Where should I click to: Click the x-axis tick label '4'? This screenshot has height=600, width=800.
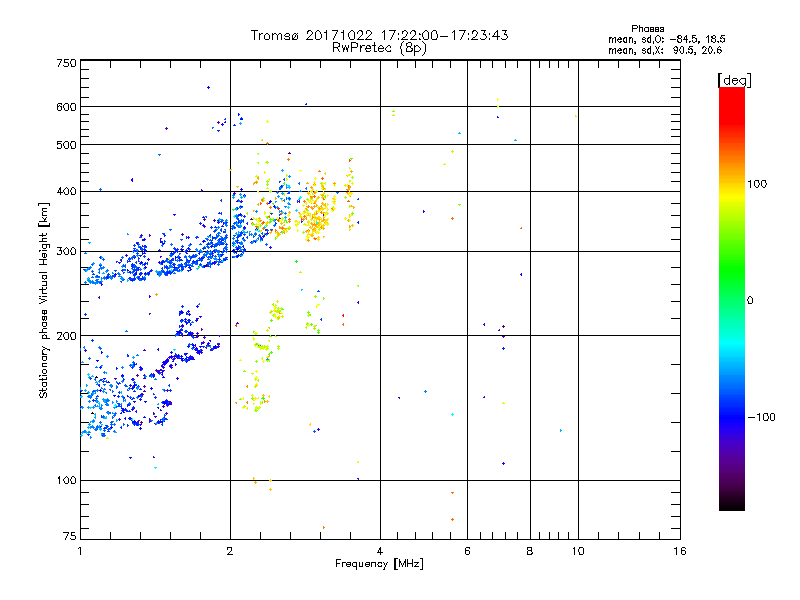pyautogui.click(x=380, y=551)
